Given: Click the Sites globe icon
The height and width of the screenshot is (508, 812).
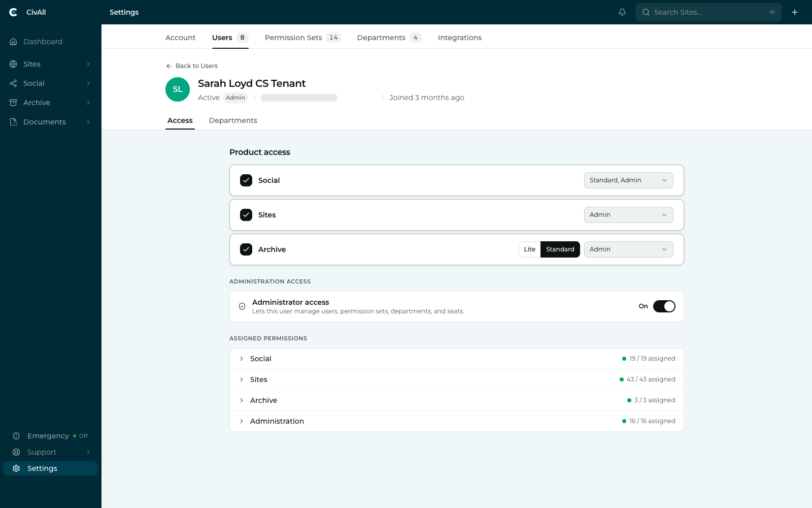Looking at the screenshot, I should 13,64.
